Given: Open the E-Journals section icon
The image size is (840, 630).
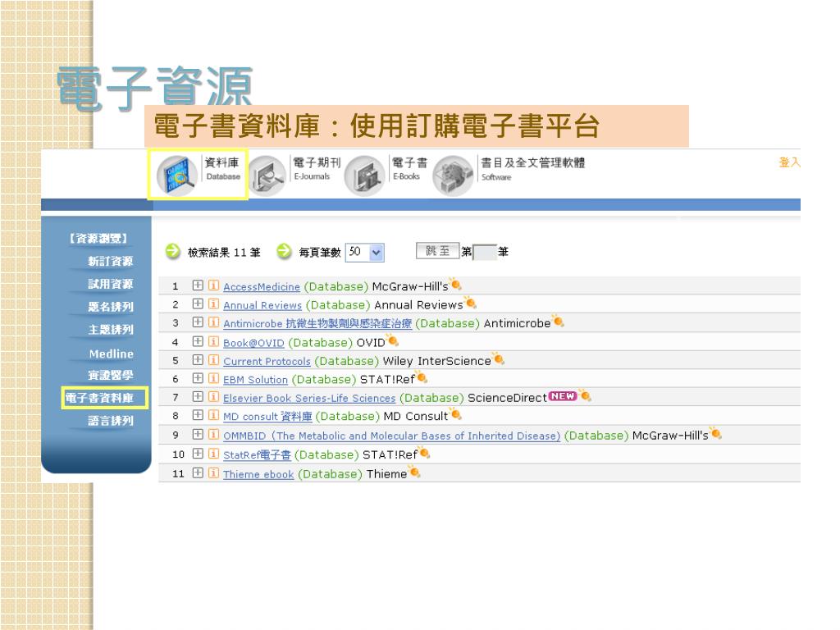Looking at the screenshot, I should (x=268, y=176).
